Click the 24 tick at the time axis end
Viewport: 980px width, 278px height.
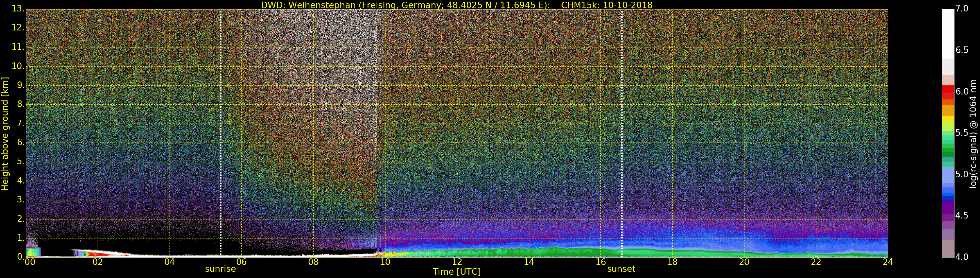coord(888,262)
